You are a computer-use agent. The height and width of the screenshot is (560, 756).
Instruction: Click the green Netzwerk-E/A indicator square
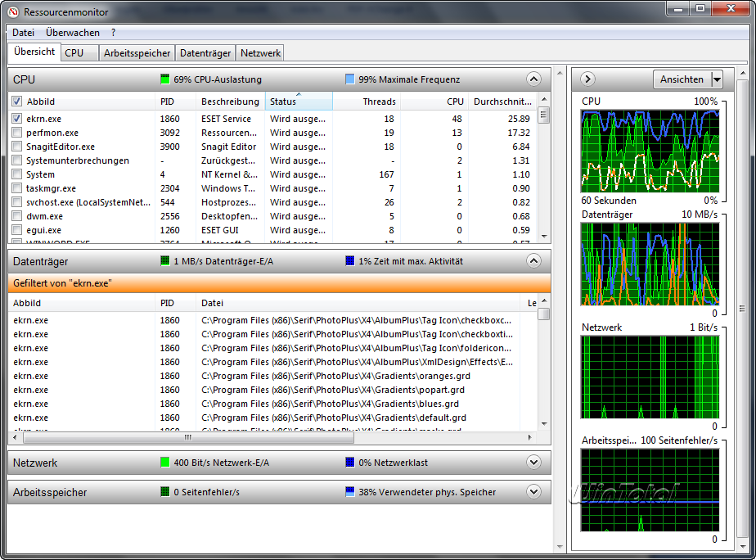pos(165,463)
